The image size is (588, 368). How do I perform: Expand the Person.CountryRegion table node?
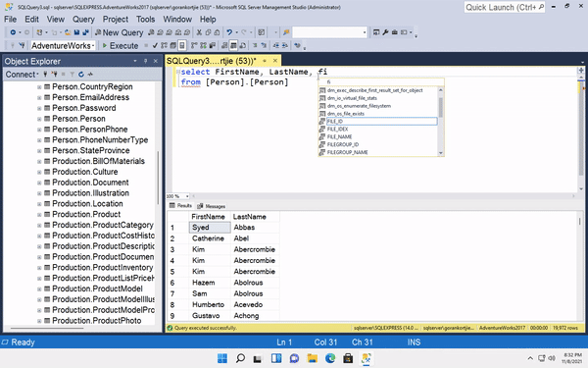39,86
